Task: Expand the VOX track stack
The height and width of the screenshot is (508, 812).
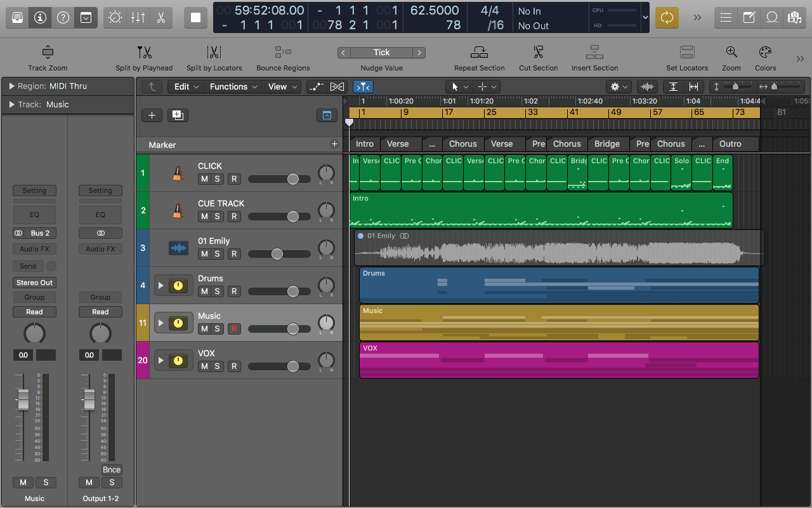Action: tap(161, 361)
